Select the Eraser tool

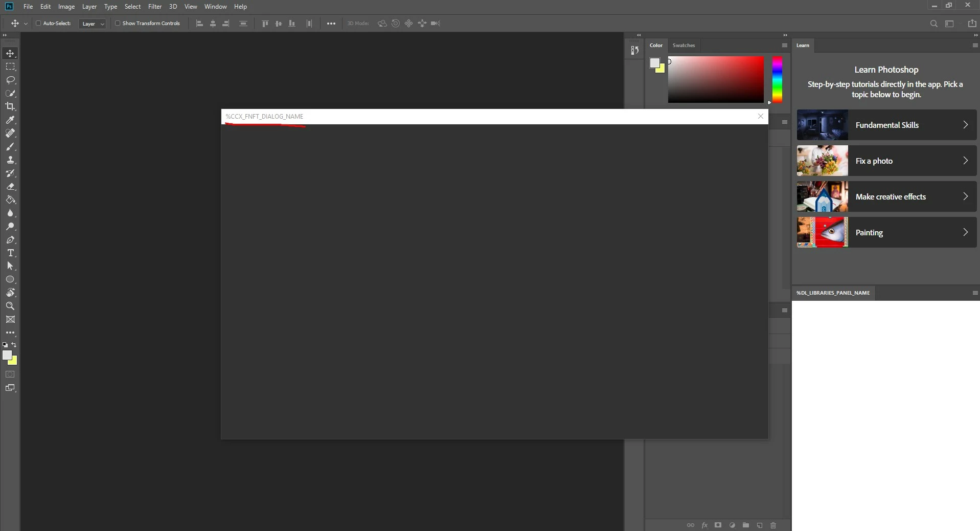tap(10, 187)
